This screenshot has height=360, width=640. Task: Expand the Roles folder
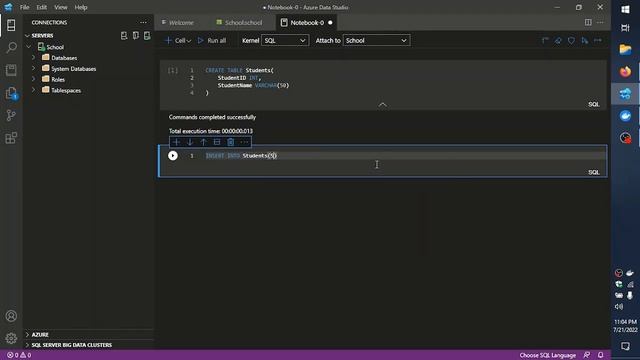point(33,79)
